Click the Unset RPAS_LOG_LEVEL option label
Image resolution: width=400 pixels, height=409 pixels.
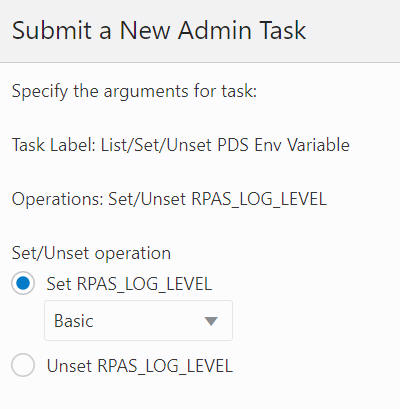140,366
